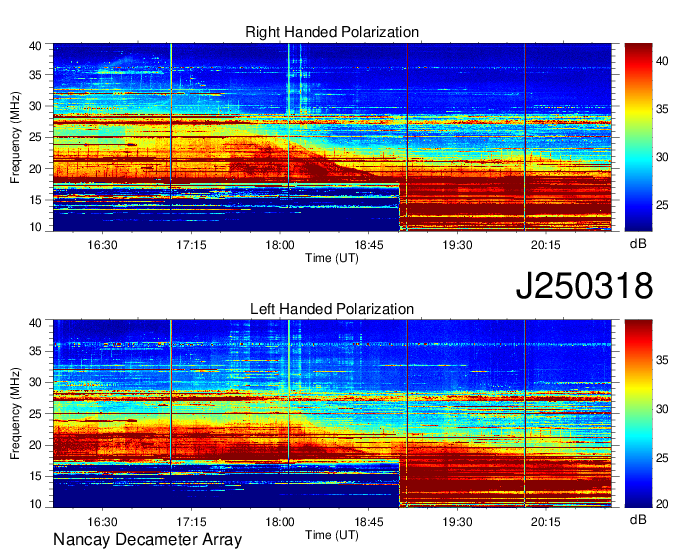This screenshot has height=552, width=680.
Task: Click the 20:15 tick label on top plot
Action: (x=546, y=245)
